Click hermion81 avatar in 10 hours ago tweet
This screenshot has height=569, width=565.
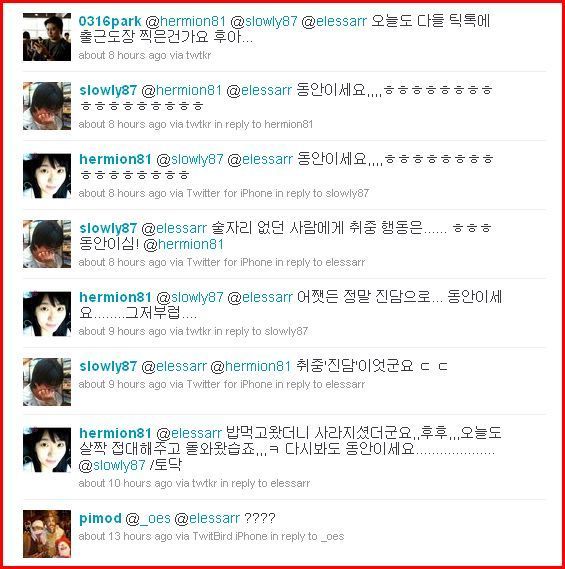point(47,450)
